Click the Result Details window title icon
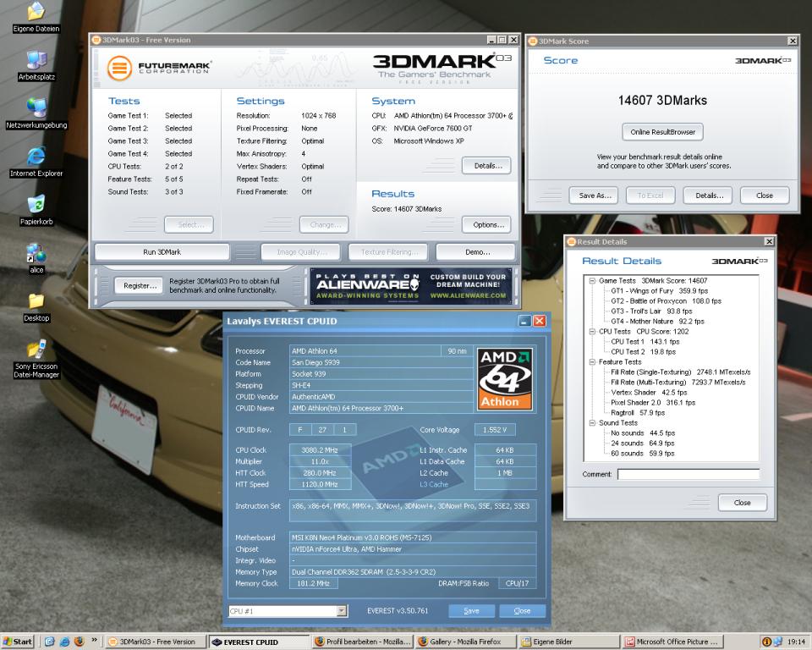 571,241
